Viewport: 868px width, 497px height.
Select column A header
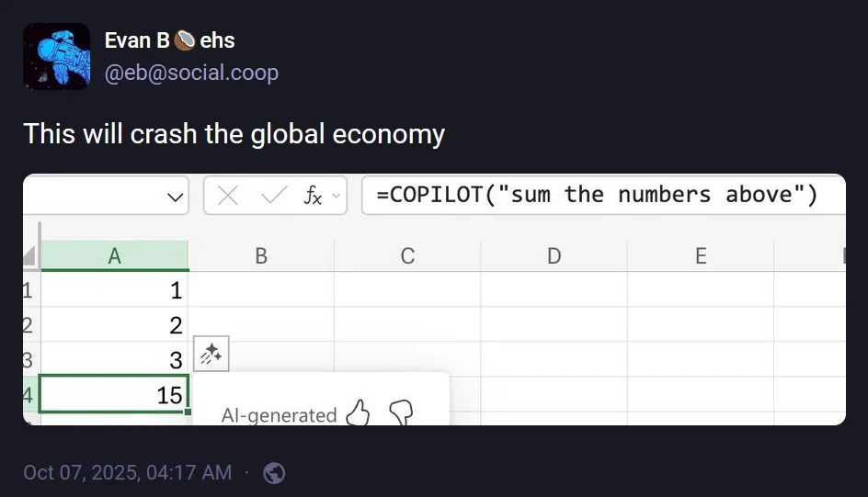point(114,256)
